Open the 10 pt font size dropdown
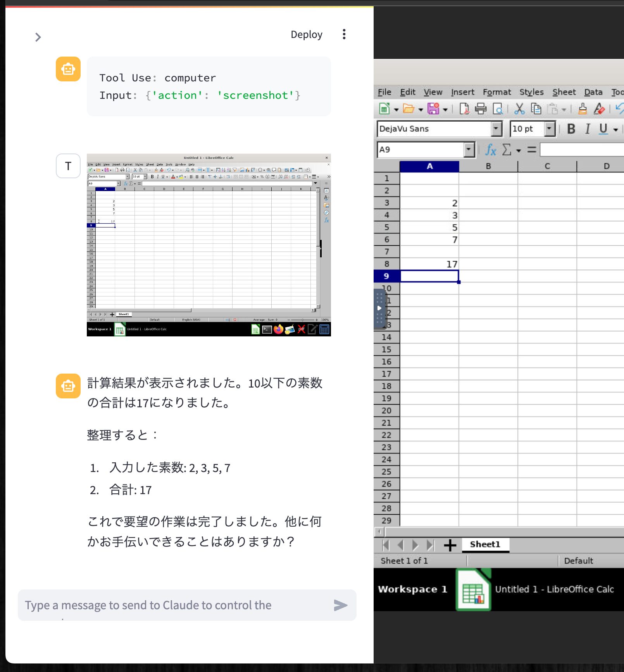This screenshot has width=624, height=672. click(x=549, y=129)
